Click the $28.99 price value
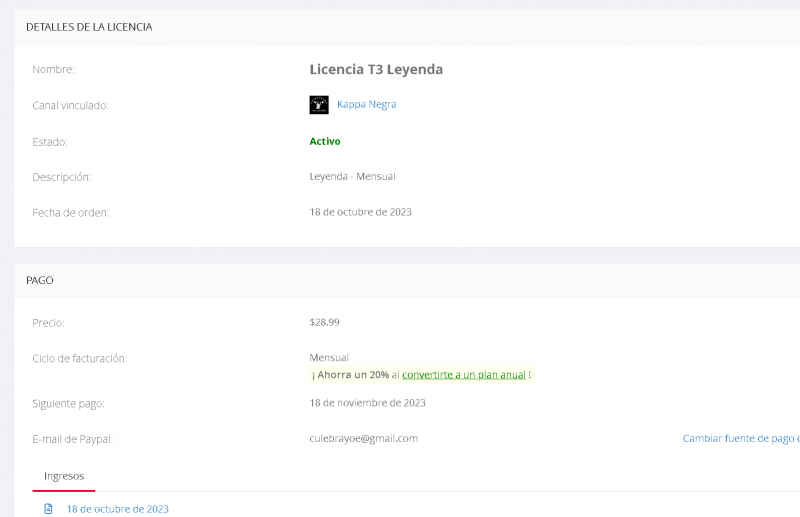The image size is (800, 517). [x=324, y=322]
